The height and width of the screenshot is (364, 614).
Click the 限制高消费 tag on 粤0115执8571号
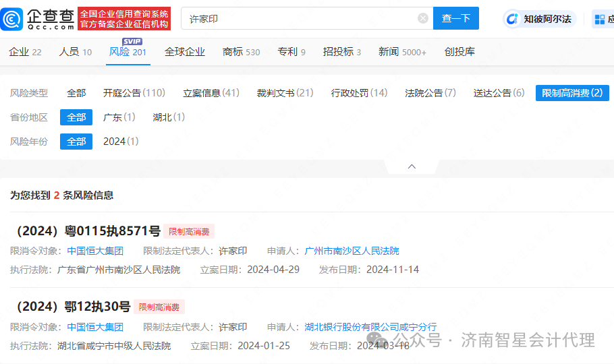(x=189, y=232)
